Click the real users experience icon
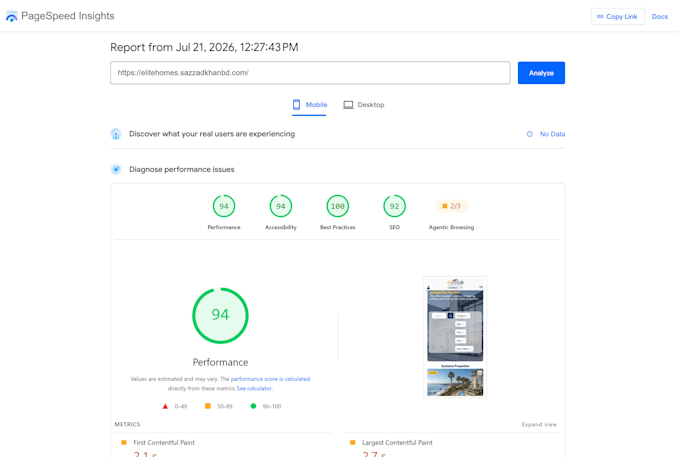680x457 pixels. click(x=116, y=134)
